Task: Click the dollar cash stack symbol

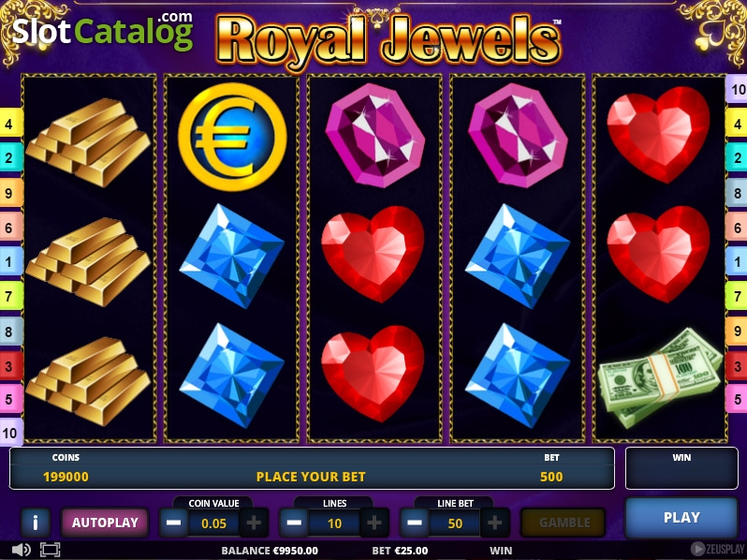Action: point(660,377)
